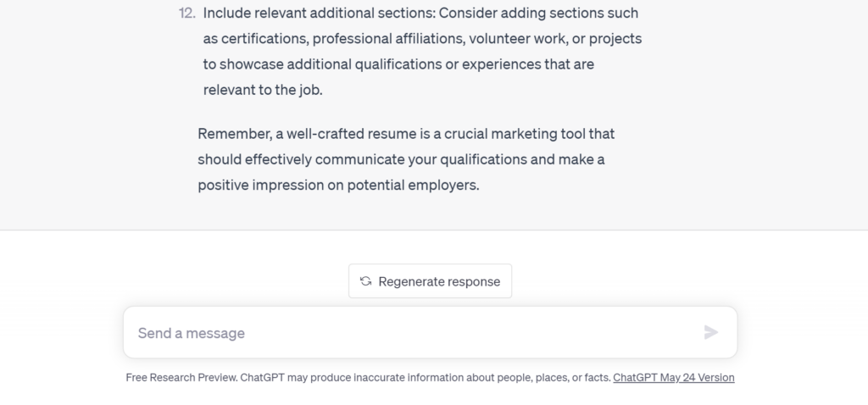
Task: Click the circular arrows regenerate icon
Action: (x=365, y=281)
